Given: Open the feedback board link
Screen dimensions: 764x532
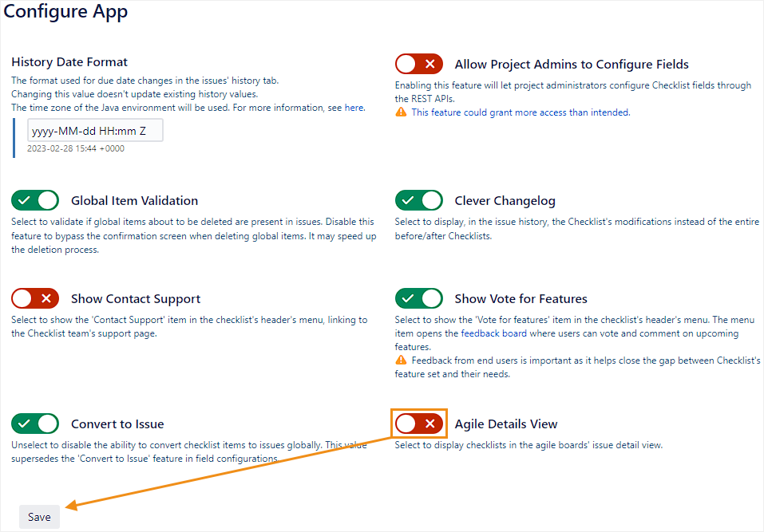Looking at the screenshot, I should [x=493, y=333].
